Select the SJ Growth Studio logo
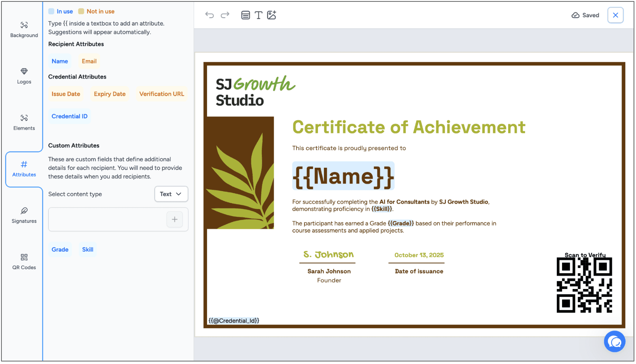This screenshot has height=364, width=636. pos(255,91)
